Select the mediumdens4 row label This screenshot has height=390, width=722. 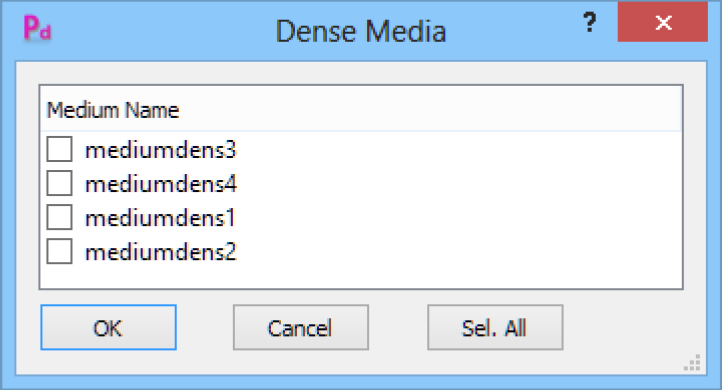click(161, 184)
